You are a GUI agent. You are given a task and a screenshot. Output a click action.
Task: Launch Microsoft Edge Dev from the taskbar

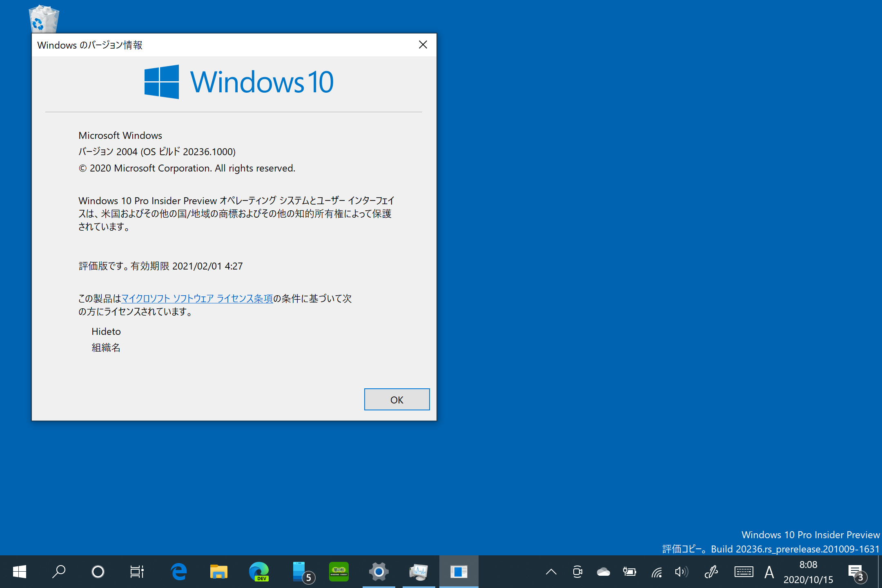[258, 572]
